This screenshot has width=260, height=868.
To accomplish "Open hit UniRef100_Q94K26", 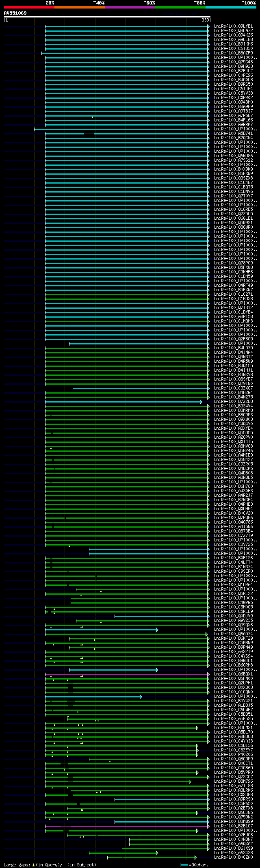I will [233, 35].
